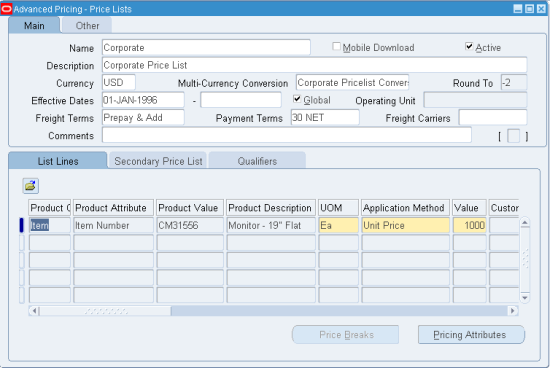Click the Price Breaks button

point(346,335)
